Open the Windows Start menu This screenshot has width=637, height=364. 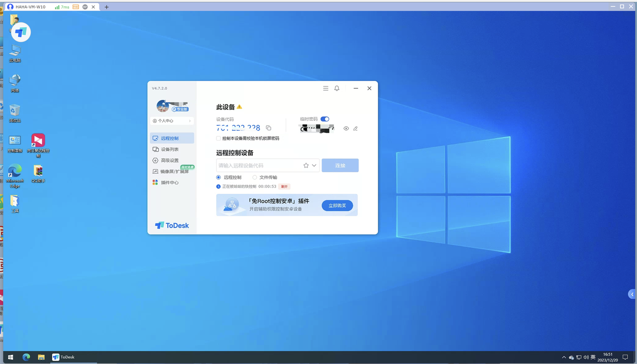(10, 357)
